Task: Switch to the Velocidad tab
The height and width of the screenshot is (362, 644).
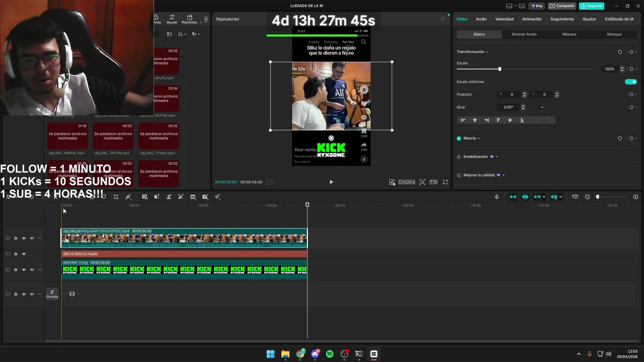Action: coord(504,19)
